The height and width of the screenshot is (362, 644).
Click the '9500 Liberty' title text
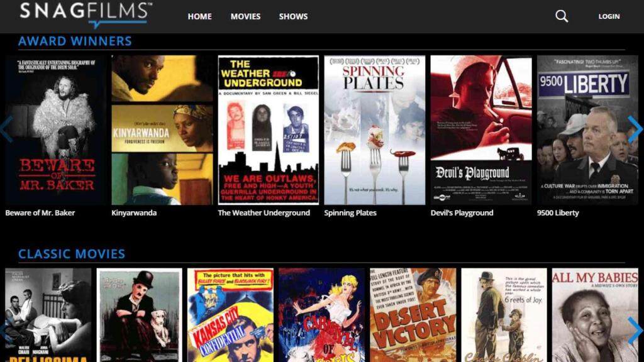558,212
